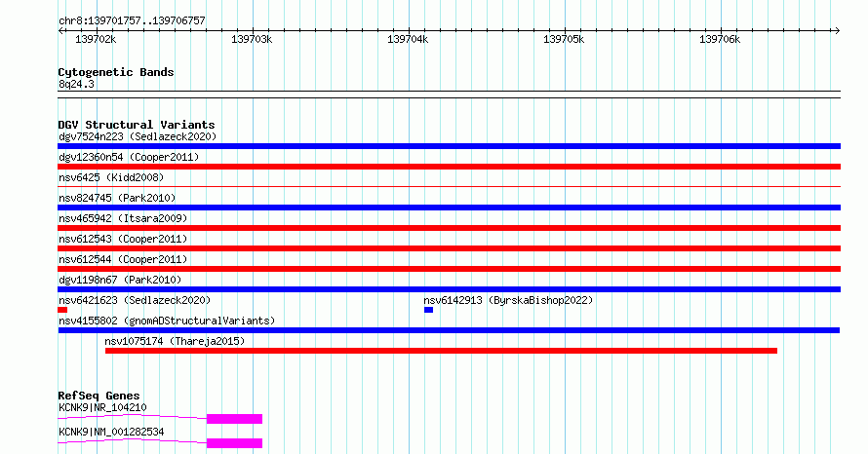Click the 139706k ruler position
Image resolution: width=868 pixels, height=454 pixels.
[720, 39]
